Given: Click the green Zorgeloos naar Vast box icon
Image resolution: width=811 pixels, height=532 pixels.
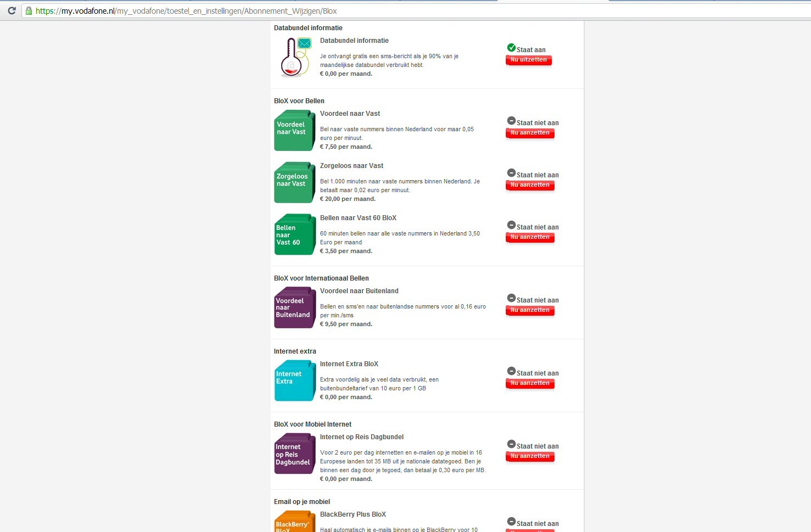Looking at the screenshot, I should click(295, 183).
